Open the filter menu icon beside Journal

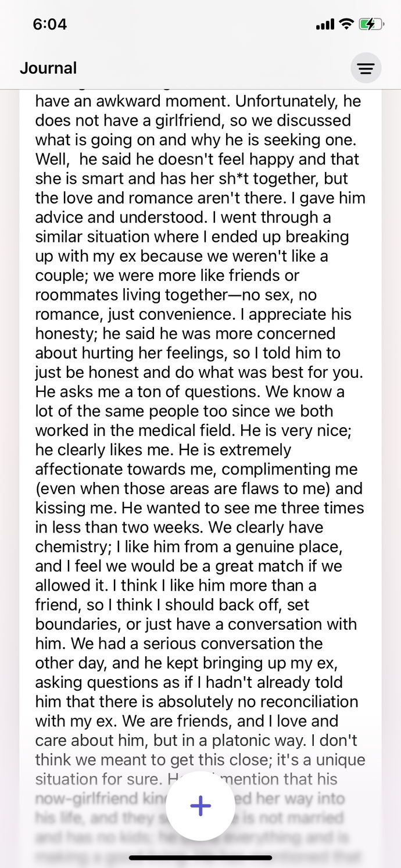click(366, 68)
